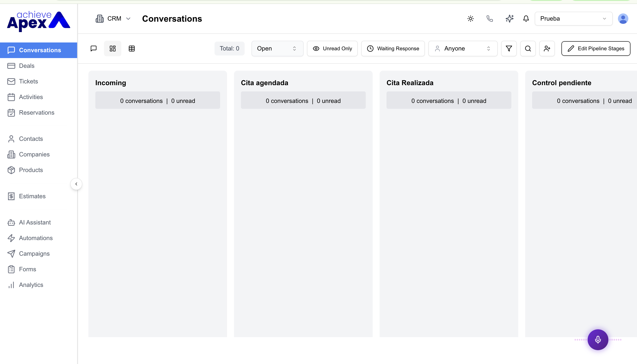The height and width of the screenshot is (364, 637).
Task: Open the filter funnel icon
Action: [509, 49]
